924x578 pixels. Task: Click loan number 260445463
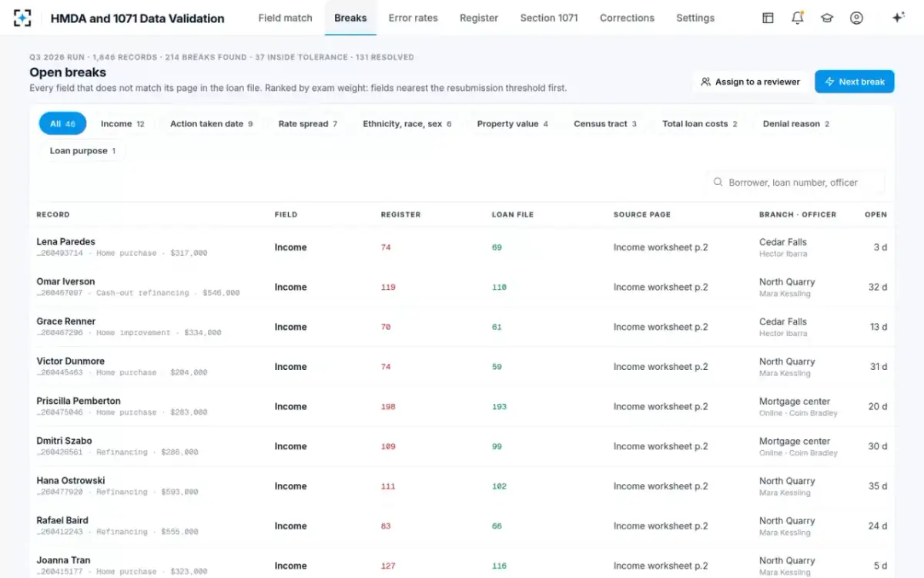pos(59,372)
